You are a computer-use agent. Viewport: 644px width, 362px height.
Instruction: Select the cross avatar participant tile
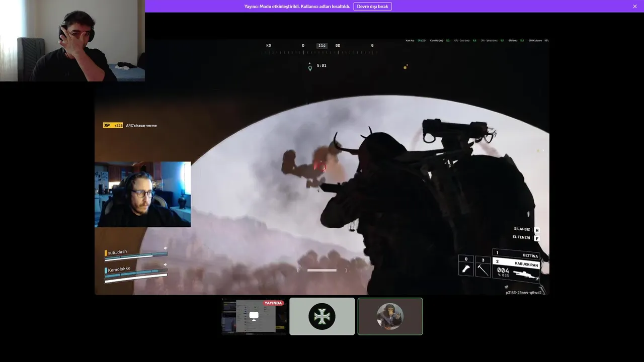[322, 316]
